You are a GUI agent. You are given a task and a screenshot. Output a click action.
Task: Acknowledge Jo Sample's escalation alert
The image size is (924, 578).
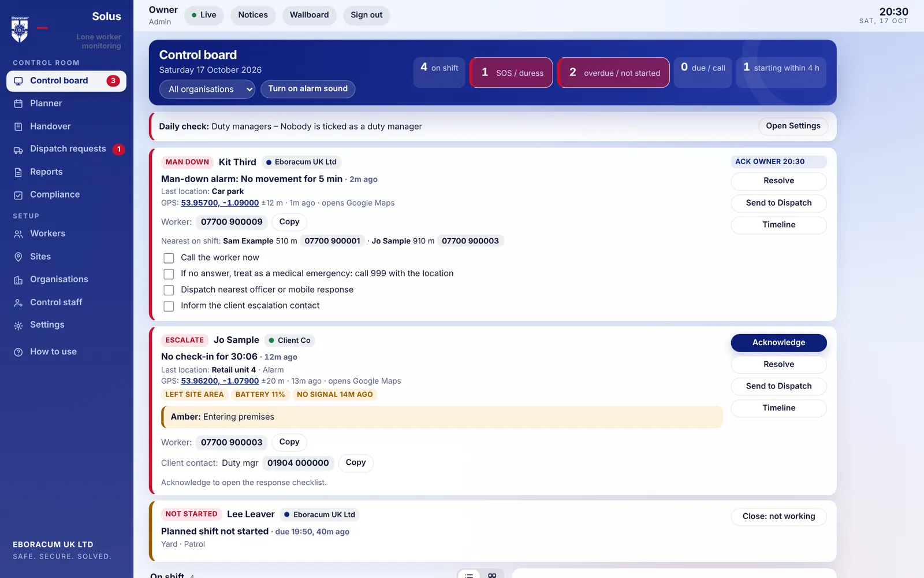pyautogui.click(x=778, y=343)
